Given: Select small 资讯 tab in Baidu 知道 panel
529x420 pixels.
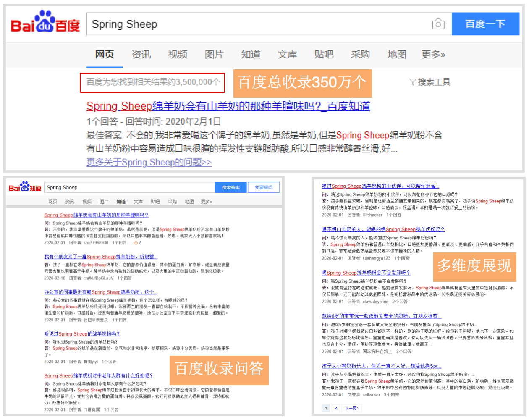Looking at the screenshot, I should (70, 202).
